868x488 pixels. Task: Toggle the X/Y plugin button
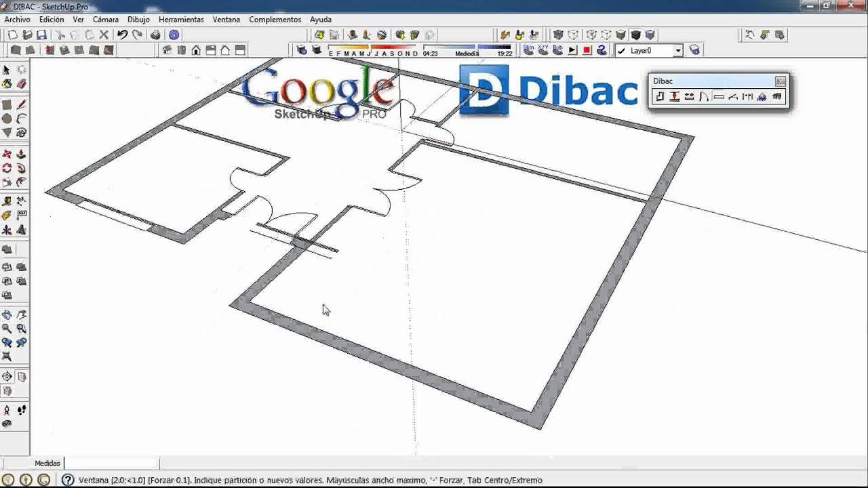(543, 50)
